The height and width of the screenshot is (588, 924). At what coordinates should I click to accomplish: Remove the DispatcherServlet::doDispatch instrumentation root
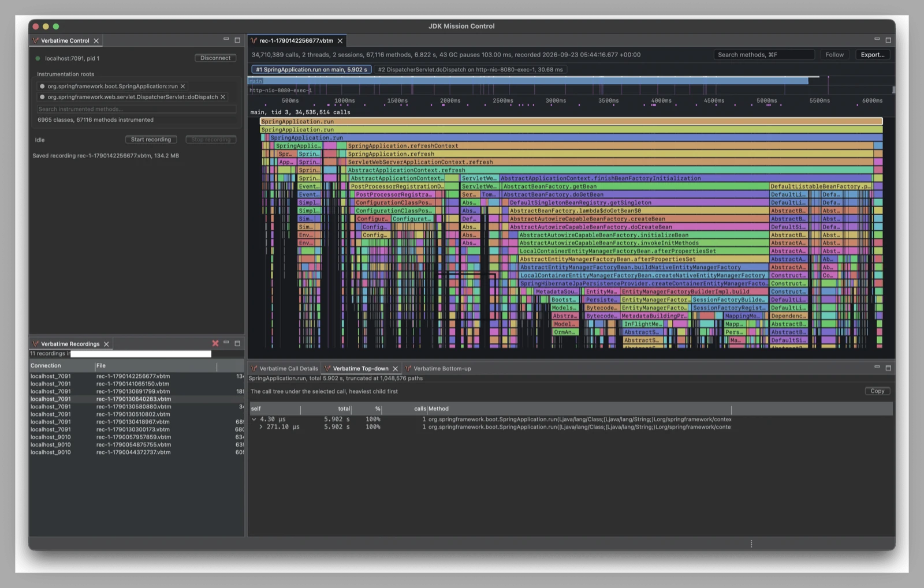click(223, 97)
